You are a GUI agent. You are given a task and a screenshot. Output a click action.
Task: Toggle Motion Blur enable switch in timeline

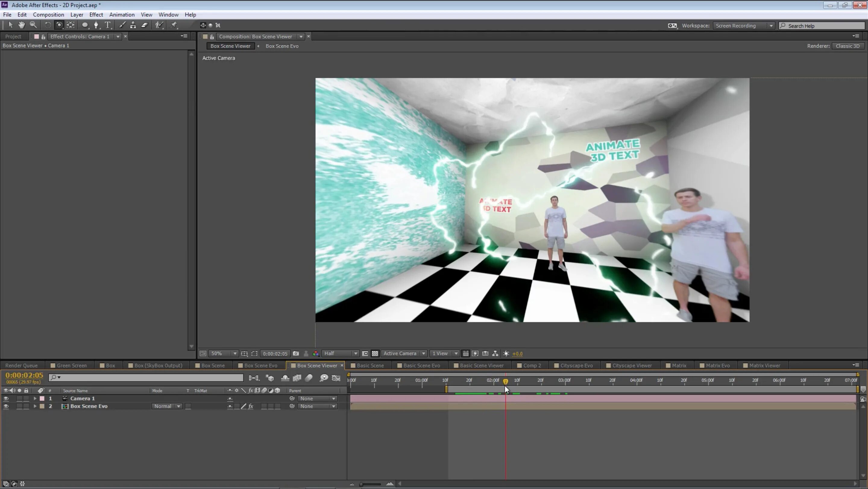coord(309,378)
